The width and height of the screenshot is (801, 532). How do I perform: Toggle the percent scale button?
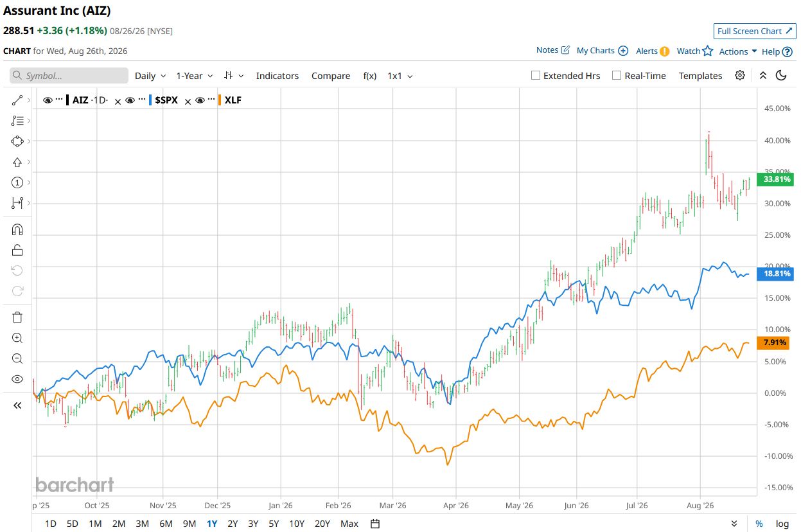click(x=759, y=524)
